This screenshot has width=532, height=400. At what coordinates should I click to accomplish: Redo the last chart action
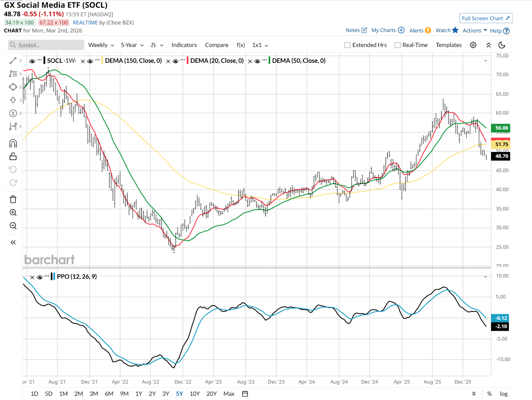click(13, 183)
